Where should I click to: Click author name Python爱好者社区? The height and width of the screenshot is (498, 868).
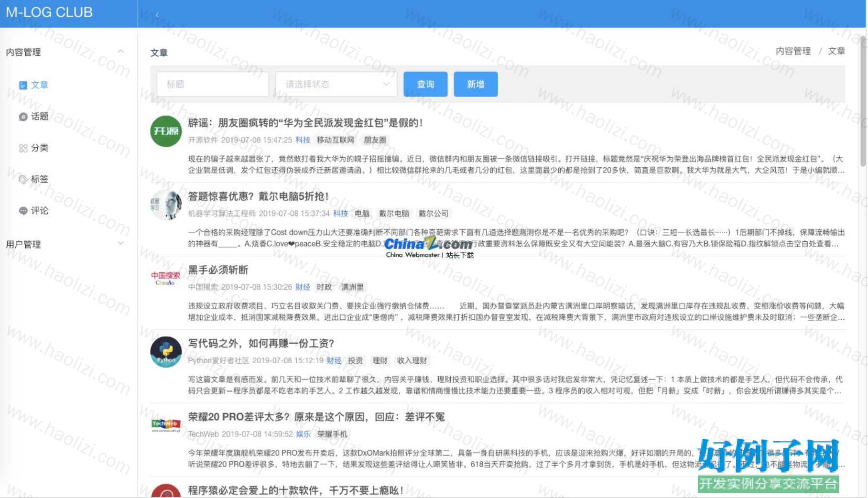pyautogui.click(x=218, y=361)
